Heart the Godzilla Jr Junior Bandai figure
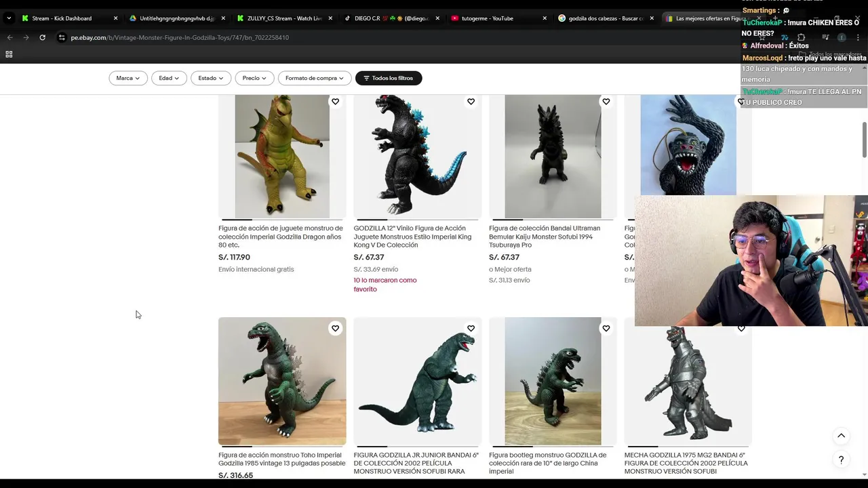868x488 pixels. pyautogui.click(x=471, y=328)
